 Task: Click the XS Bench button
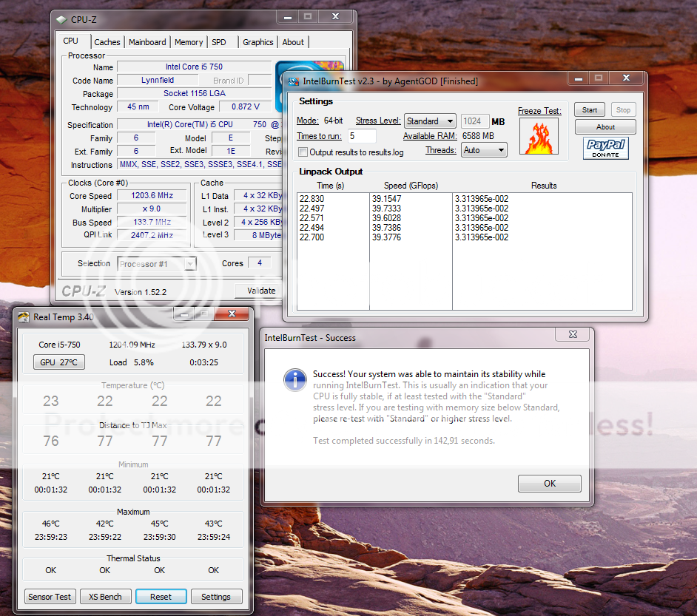[105, 597]
